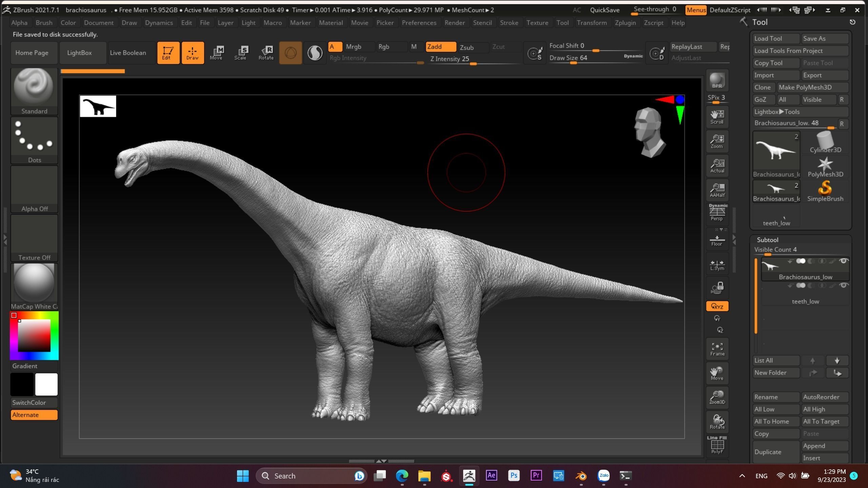The width and height of the screenshot is (868, 488).
Task: Click the Draw Size slider
Action: pos(596,58)
